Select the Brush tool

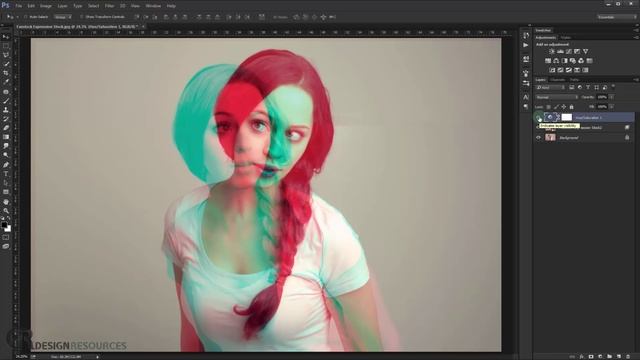pyautogui.click(x=6, y=101)
